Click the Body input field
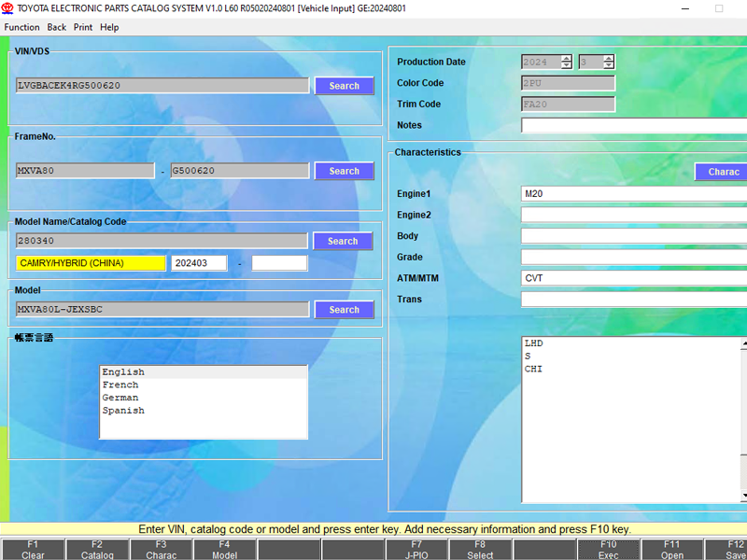The width and height of the screenshot is (747, 560). (x=634, y=236)
